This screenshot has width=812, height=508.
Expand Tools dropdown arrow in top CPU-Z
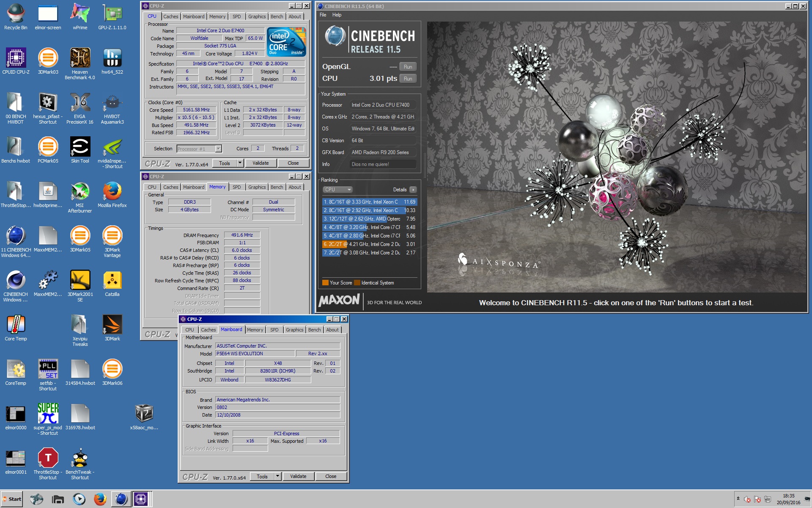click(240, 163)
